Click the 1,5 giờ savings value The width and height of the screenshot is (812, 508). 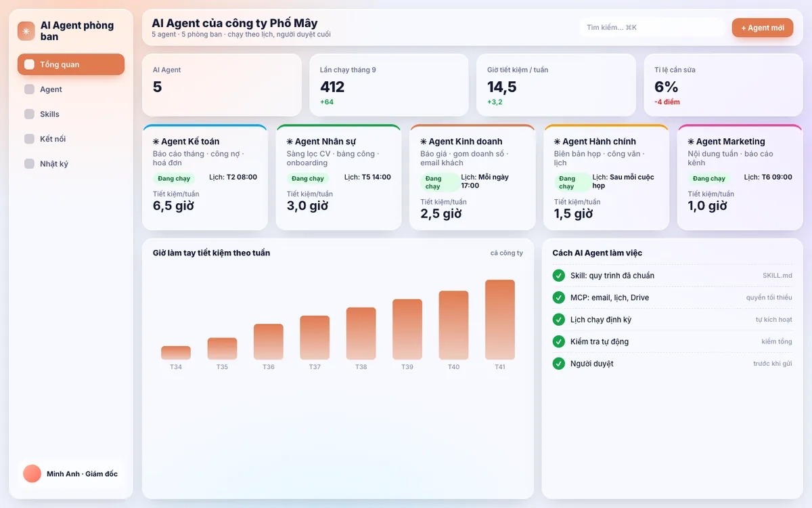click(x=574, y=214)
